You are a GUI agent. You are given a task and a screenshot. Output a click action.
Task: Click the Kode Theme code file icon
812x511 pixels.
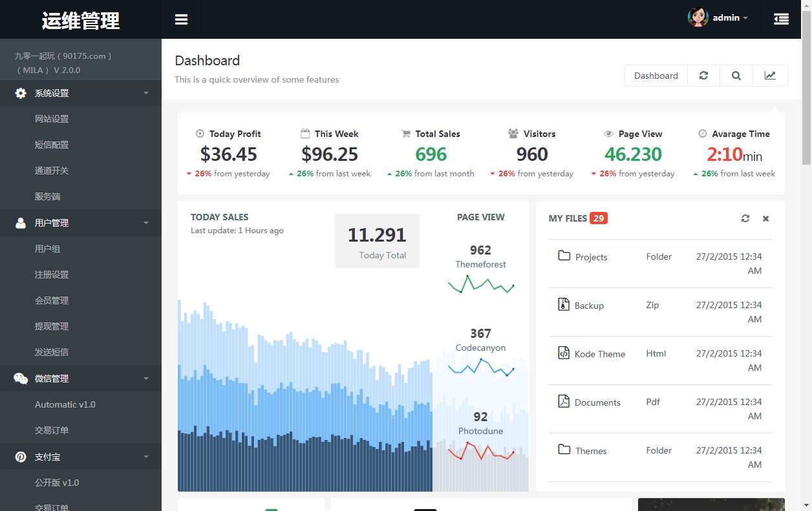564,353
